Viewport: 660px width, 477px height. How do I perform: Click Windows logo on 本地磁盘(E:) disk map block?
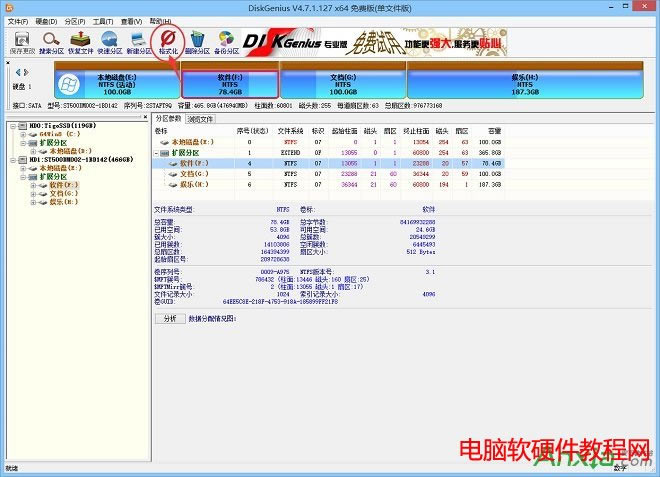coord(69,85)
